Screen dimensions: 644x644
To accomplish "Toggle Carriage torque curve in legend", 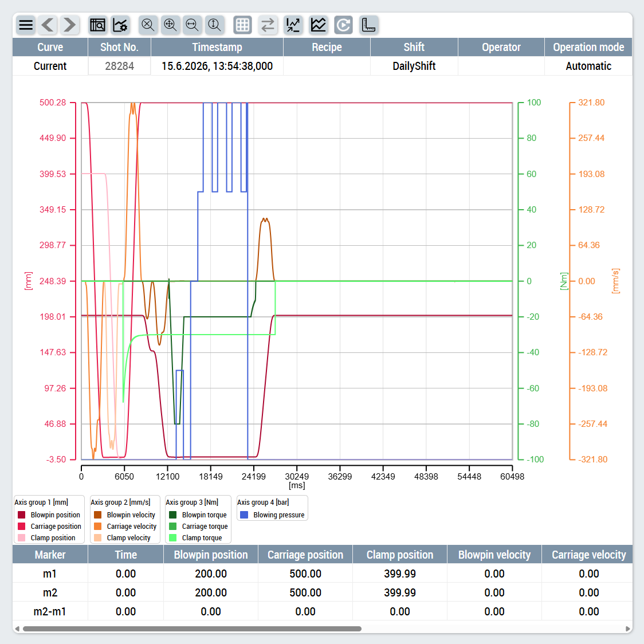I will pyautogui.click(x=198, y=527).
